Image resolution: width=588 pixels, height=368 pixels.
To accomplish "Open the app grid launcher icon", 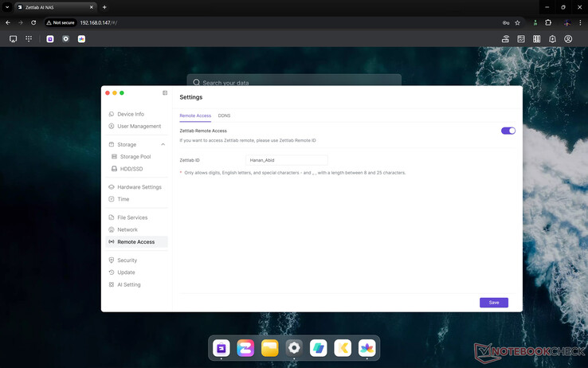I will click(x=29, y=39).
